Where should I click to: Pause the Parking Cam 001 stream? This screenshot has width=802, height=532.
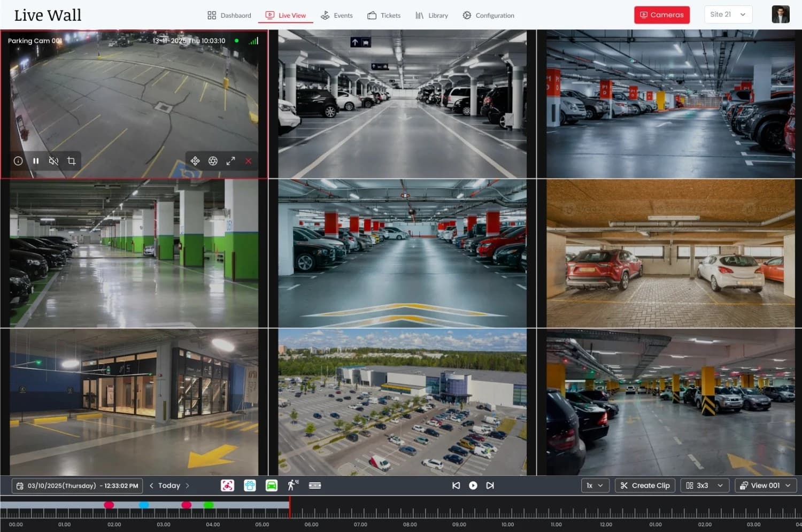pyautogui.click(x=36, y=160)
